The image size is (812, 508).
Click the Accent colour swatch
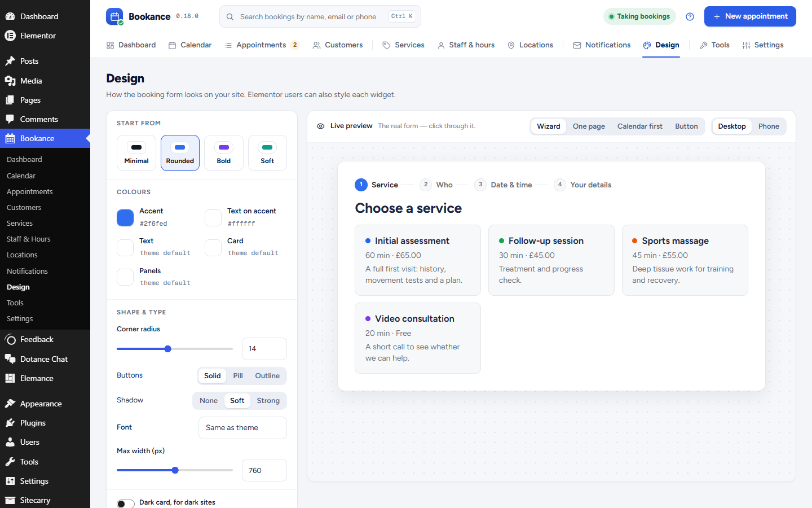[125, 217]
